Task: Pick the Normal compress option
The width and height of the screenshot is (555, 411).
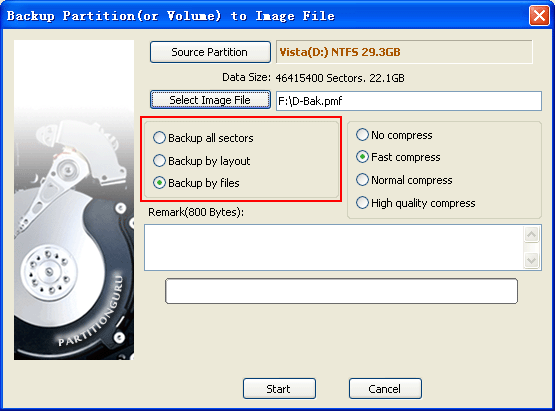Action: pos(404,180)
